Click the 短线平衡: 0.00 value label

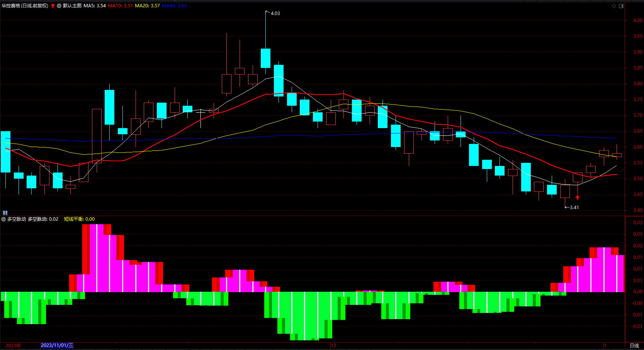(79, 219)
